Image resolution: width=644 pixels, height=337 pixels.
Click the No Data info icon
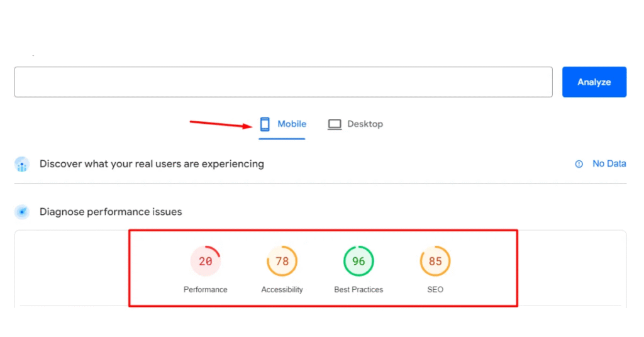click(x=579, y=164)
